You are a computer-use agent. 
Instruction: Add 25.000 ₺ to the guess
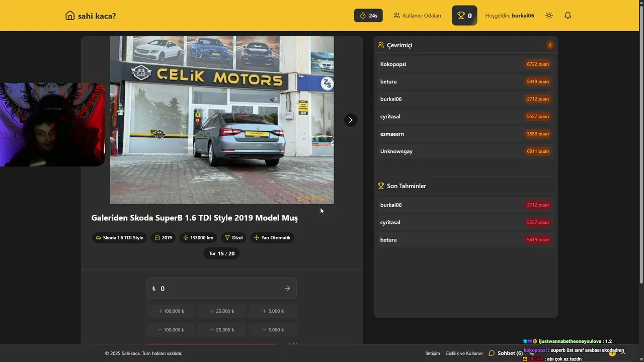point(222,311)
